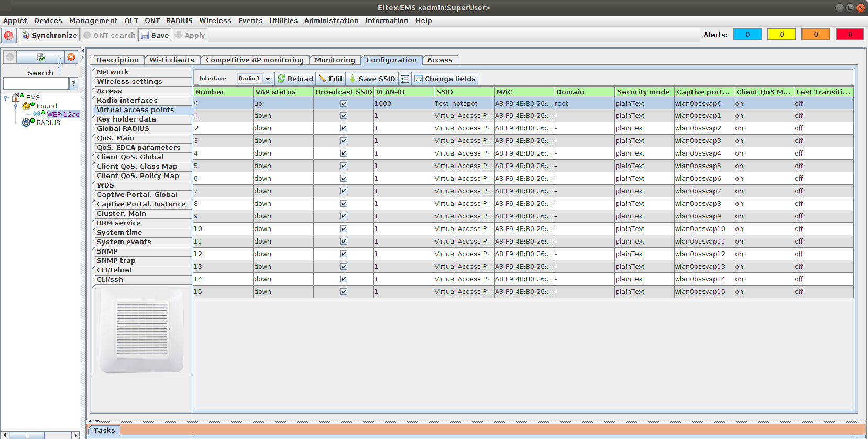
Task: Click the device tree search input field
Action: point(36,83)
